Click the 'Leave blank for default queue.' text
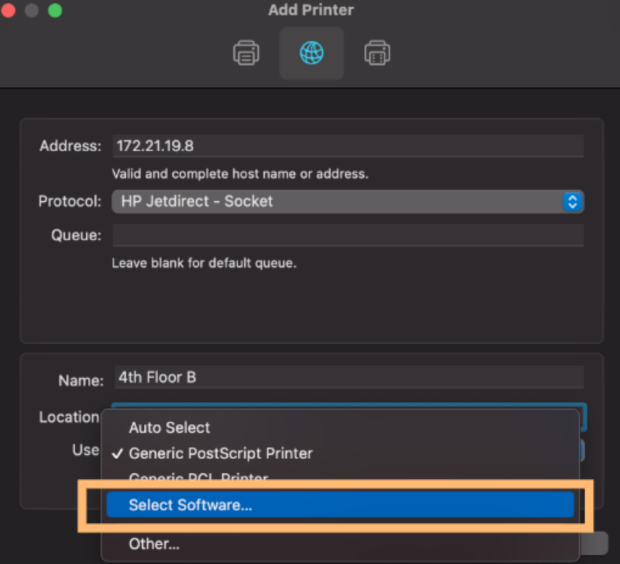Image resolution: width=620 pixels, height=564 pixels. [204, 263]
